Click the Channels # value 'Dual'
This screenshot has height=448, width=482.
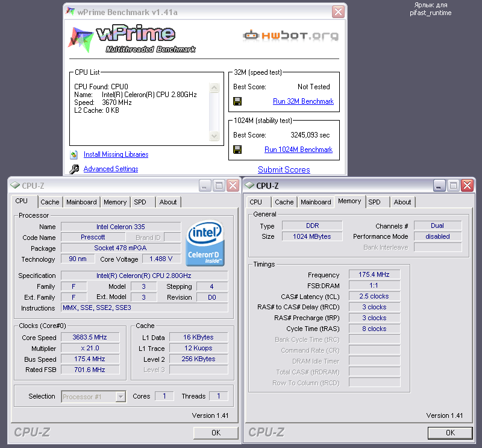(x=438, y=226)
